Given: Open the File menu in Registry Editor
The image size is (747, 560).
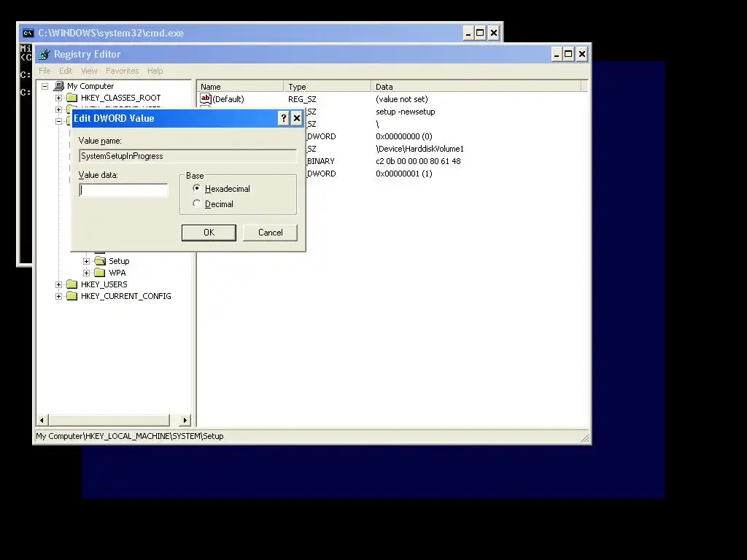Looking at the screenshot, I should (44, 71).
